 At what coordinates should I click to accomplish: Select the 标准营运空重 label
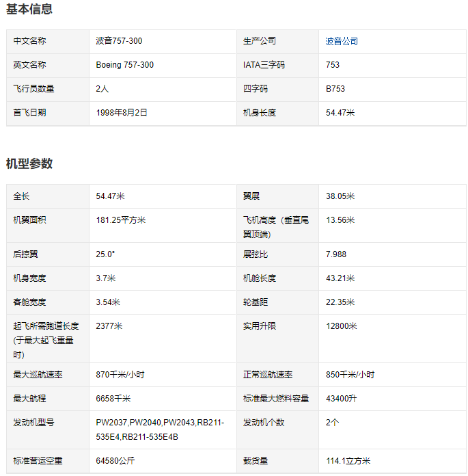[38, 461]
